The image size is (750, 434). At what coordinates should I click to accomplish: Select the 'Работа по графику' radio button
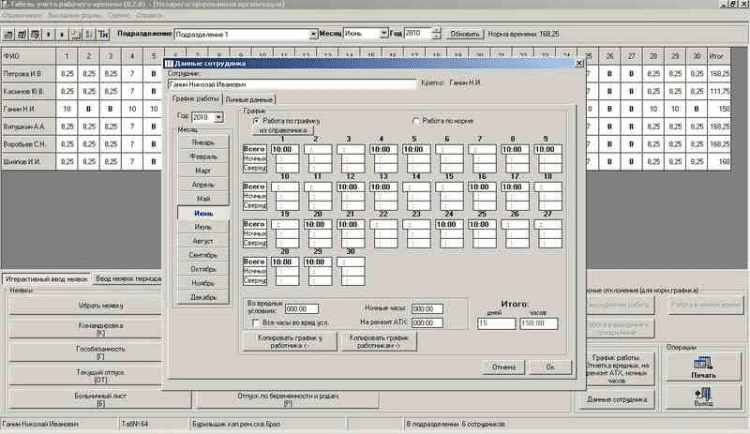tap(254, 120)
